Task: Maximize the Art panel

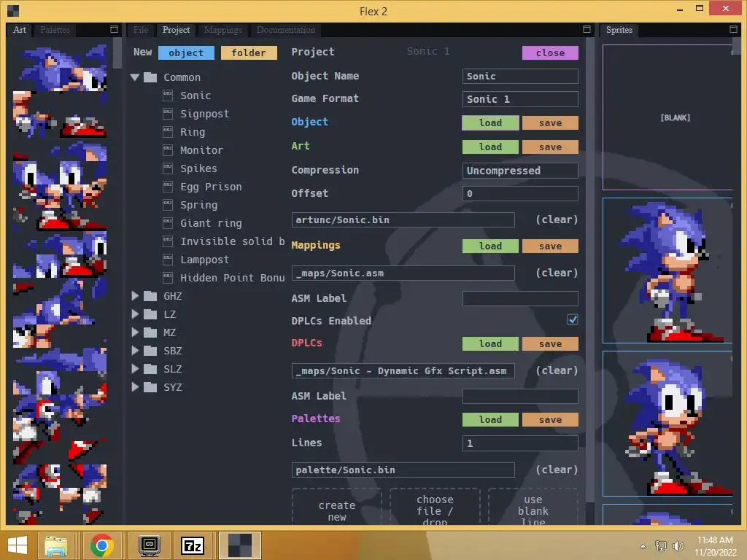Action: pyautogui.click(x=115, y=29)
